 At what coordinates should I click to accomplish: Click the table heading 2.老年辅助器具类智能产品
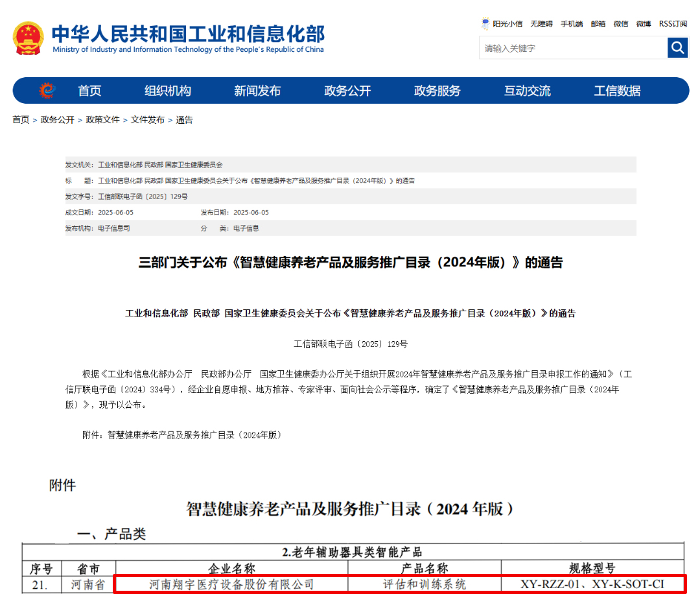(352, 552)
